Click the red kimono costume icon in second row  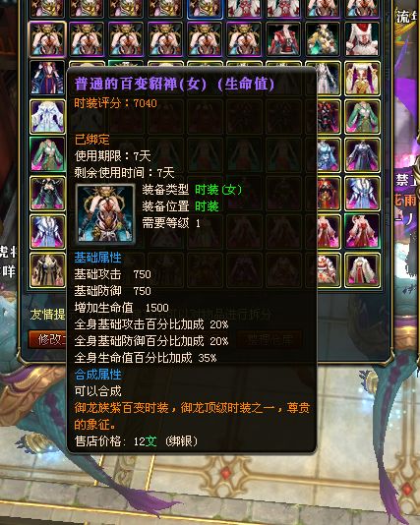pyautogui.click(x=283, y=39)
